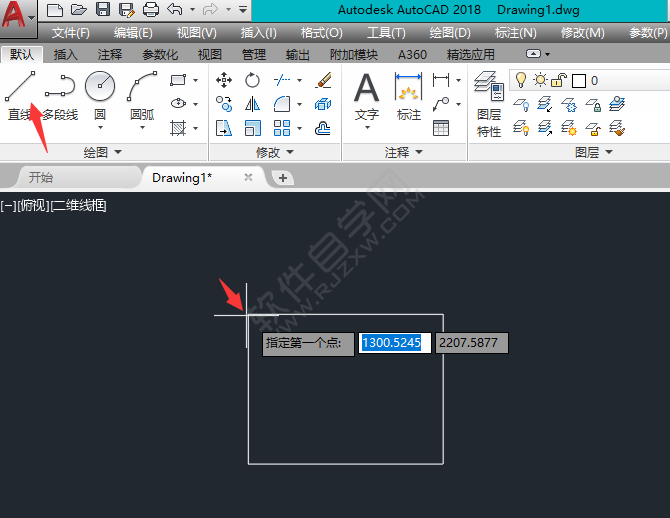Click the Leader annotation icon

[441, 104]
